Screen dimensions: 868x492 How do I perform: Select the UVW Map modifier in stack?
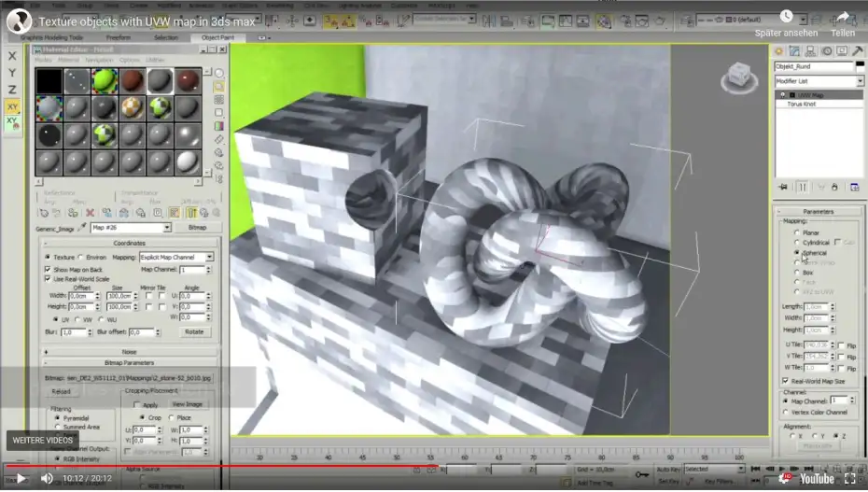point(819,95)
